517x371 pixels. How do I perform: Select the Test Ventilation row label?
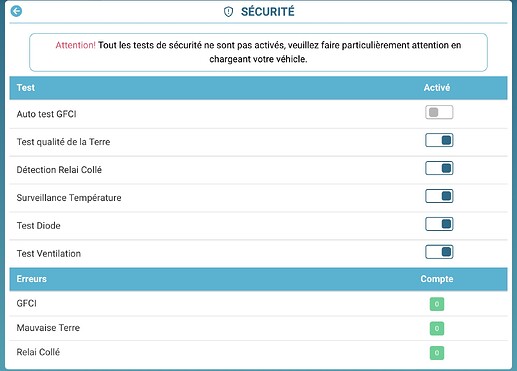tap(49, 254)
